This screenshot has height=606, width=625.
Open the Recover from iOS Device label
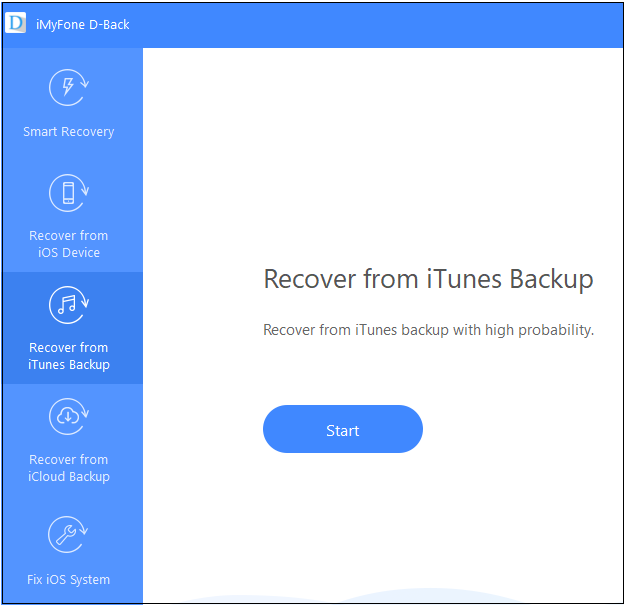[68, 244]
